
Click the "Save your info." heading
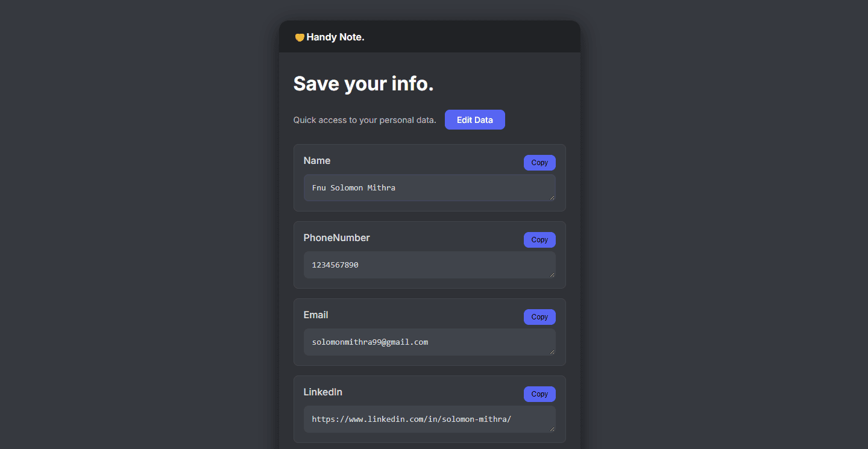click(x=363, y=84)
